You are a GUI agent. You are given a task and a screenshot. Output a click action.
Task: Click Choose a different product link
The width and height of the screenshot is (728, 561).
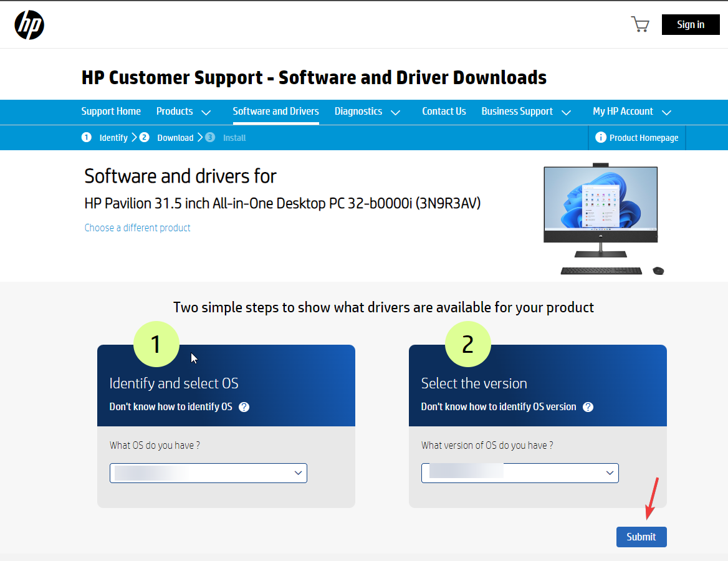click(x=137, y=228)
